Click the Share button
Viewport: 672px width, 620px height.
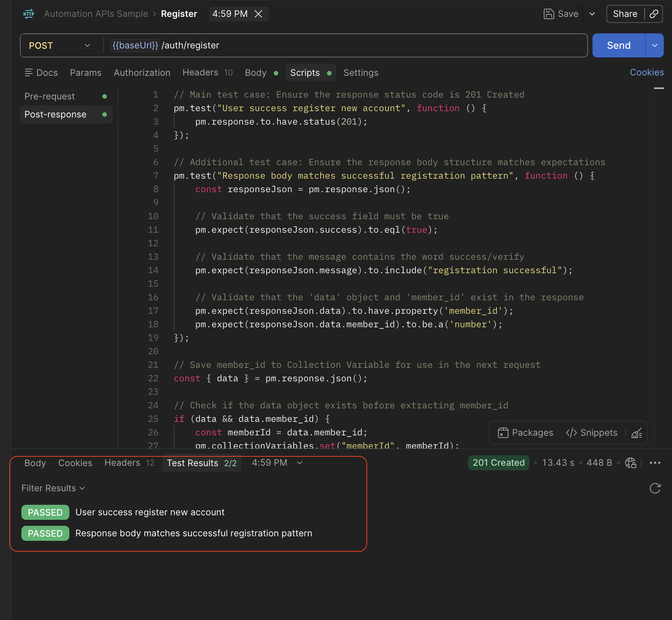(625, 14)
